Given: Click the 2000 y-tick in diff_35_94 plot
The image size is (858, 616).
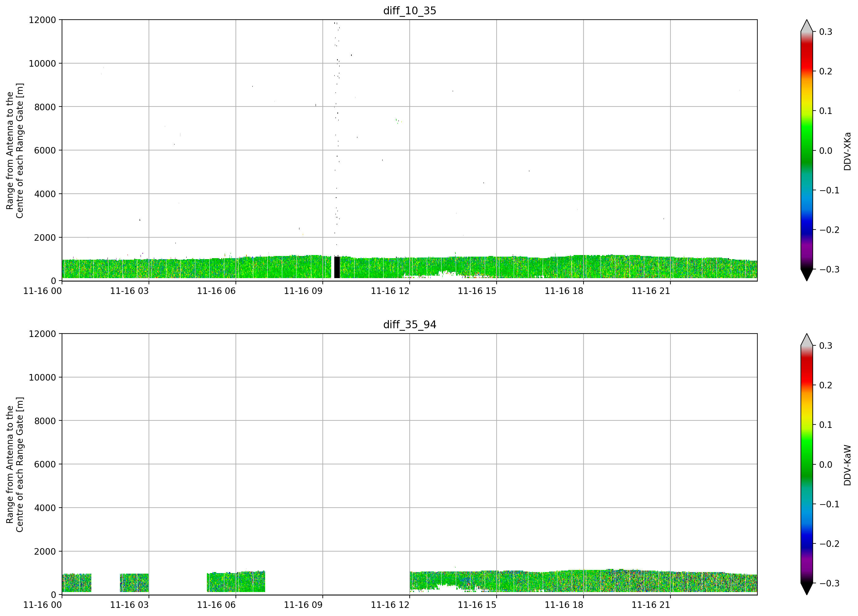Looking at the screenshot, I should pyautogui.click(x=45, y=551).
